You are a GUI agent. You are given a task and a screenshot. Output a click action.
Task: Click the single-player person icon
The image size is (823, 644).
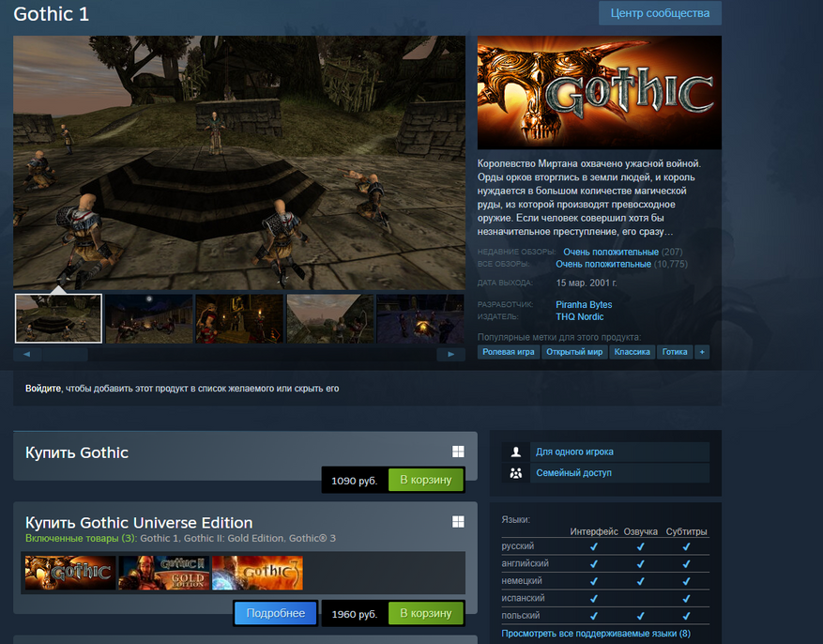click(516, 452)
